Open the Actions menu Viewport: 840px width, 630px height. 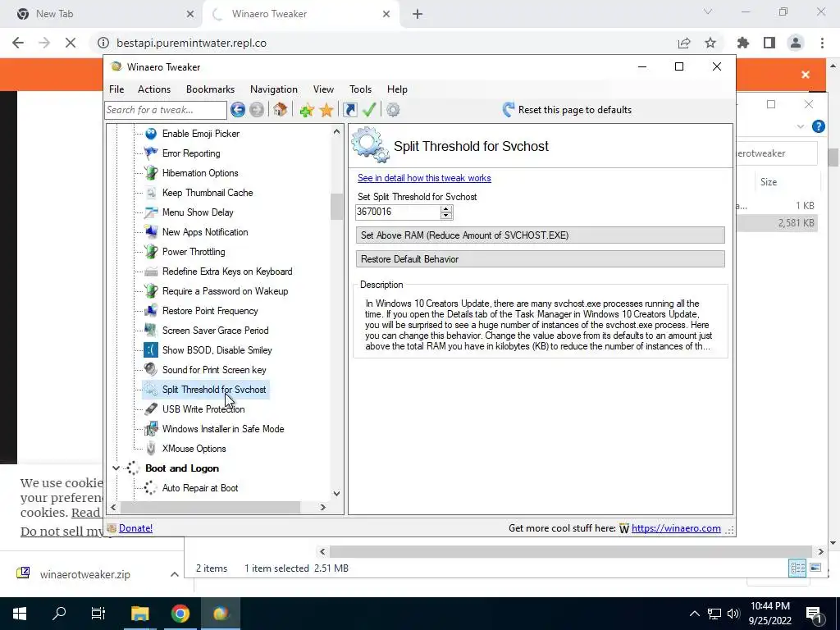(x=154, y=89)
